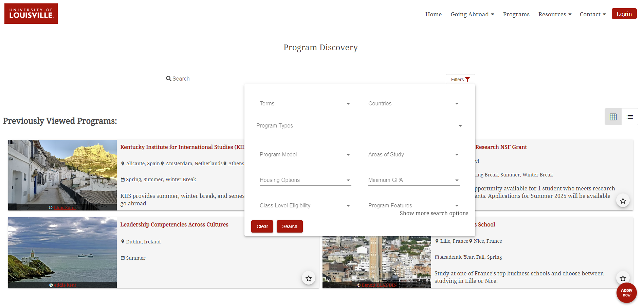Expand the Program Features dropdown
644x307 pixels.
pyautogui.click(x=414, y=205)
